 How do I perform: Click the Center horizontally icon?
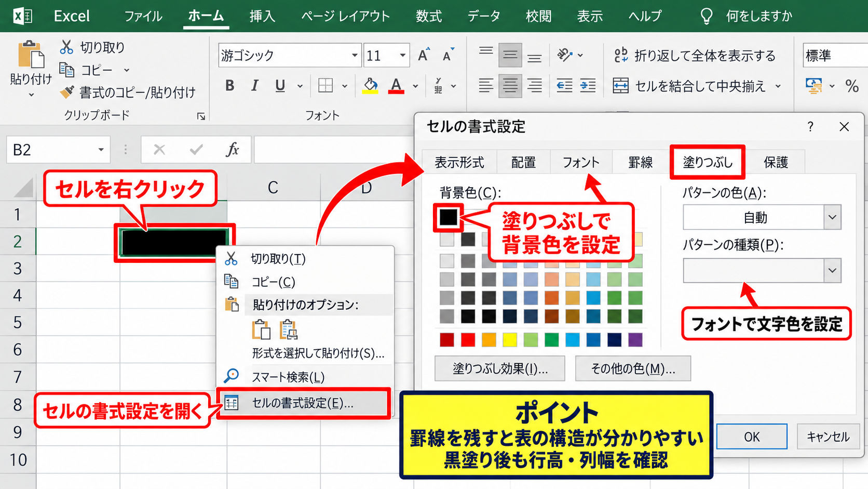click(x=510, y=86)
